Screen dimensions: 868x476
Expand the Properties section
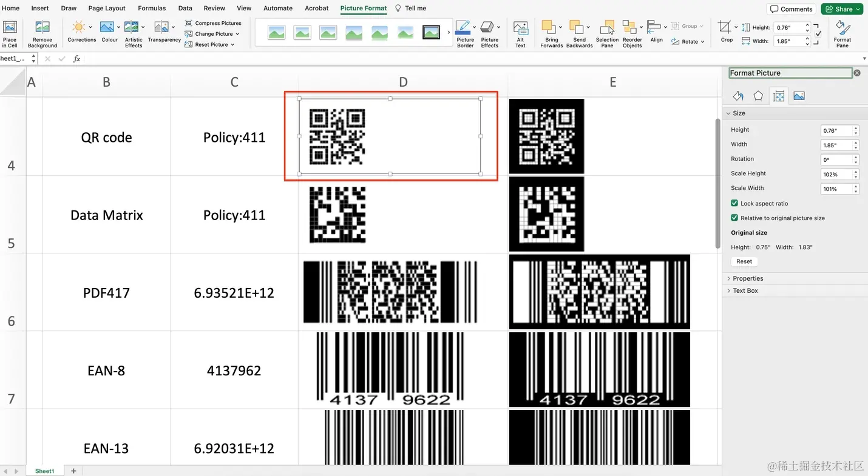pos(728,278)
